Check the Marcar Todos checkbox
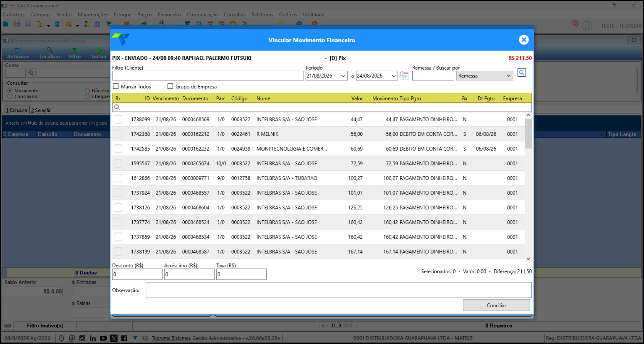Screen dimensions: 644x344 click(x=116, y=86)
